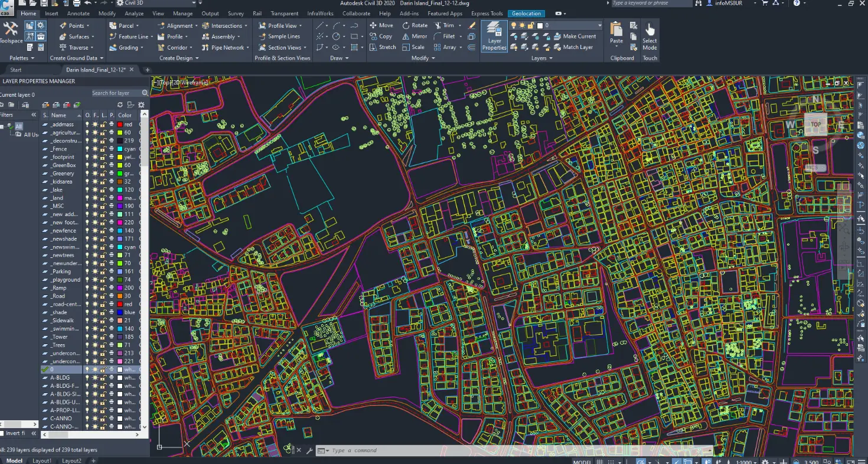Turn off the _Fence layer lightbulb
Screen dimensions: 868x464
pos(88,149)
